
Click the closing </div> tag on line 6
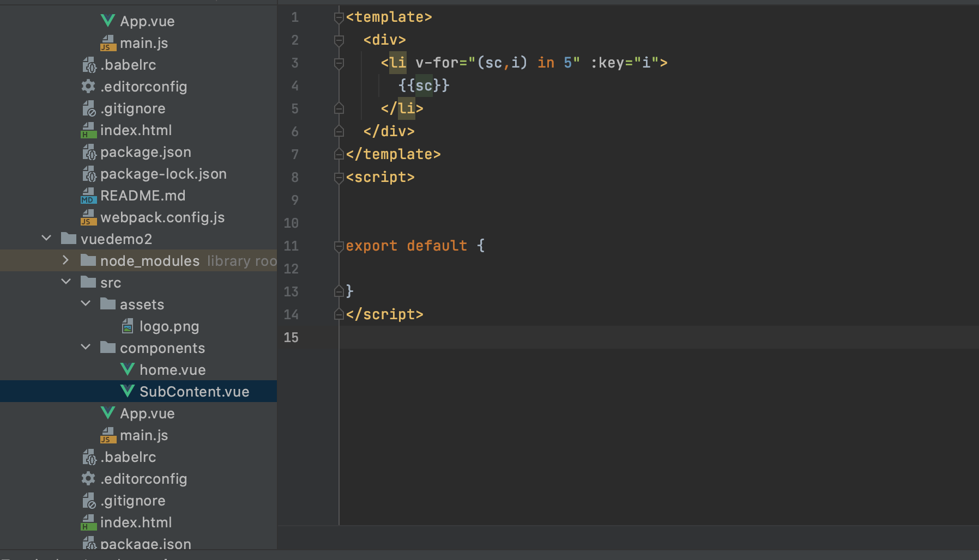coord(389,131)
